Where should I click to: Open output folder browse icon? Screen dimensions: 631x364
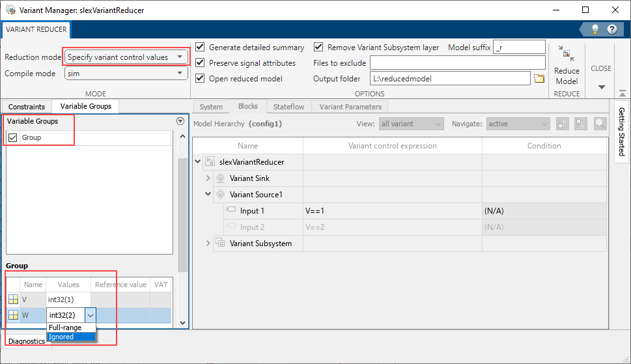pos(539,79)
